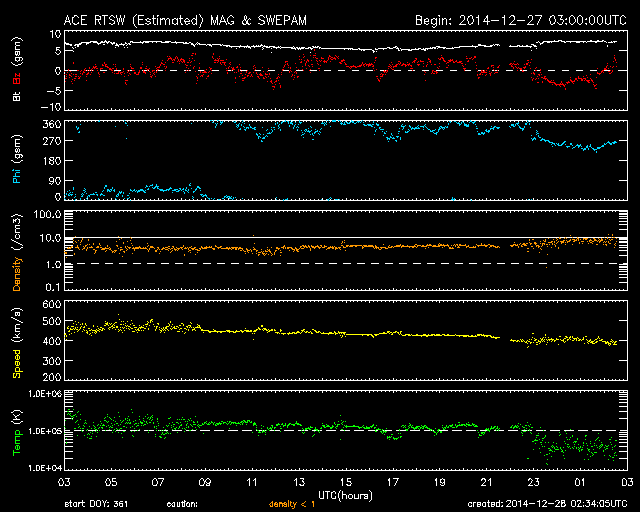The width and height of the screenshot is (640, 512).
Task: Click the orange density < 1 legend text
Action: click(x=292, y=504)
